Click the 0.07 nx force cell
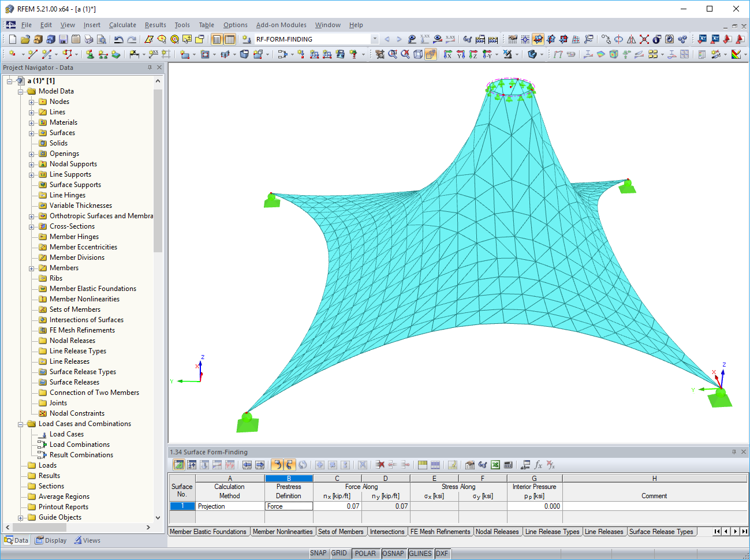The image size is (750, 560). tap(337, 506)
